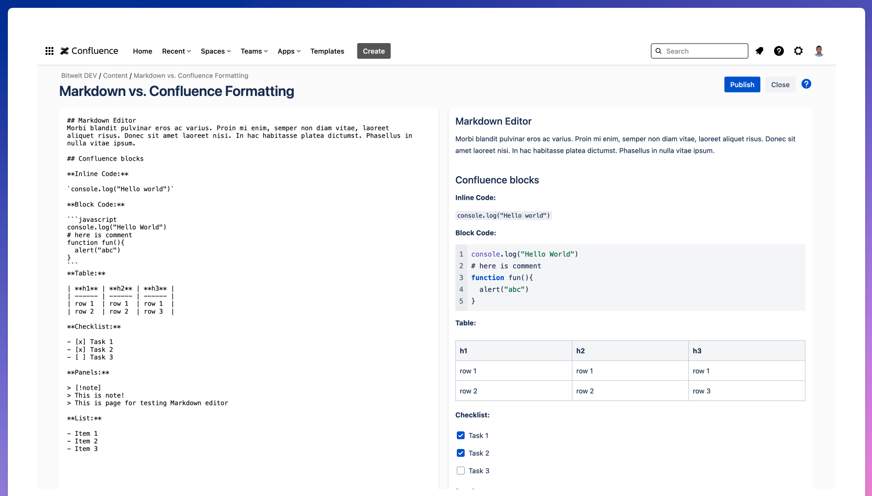This screenshot has width=872, height=496.
Task: Uncheck the Task 2 checkbox
Action: coord(461,453)
